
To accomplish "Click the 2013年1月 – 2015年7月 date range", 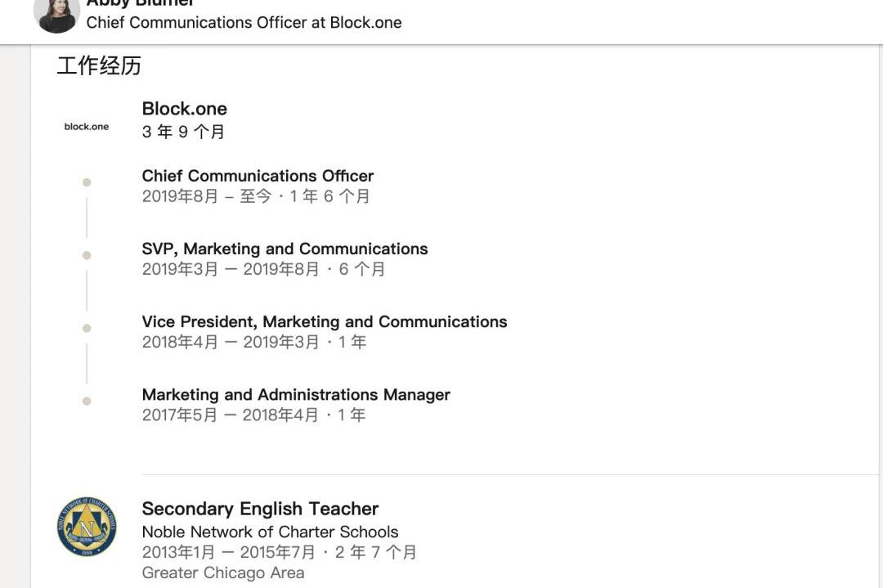I will pyautogui.click(x=231, y=552).
